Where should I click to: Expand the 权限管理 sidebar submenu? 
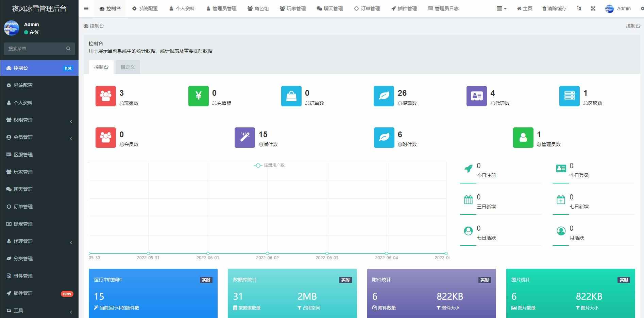pos(39,120)
